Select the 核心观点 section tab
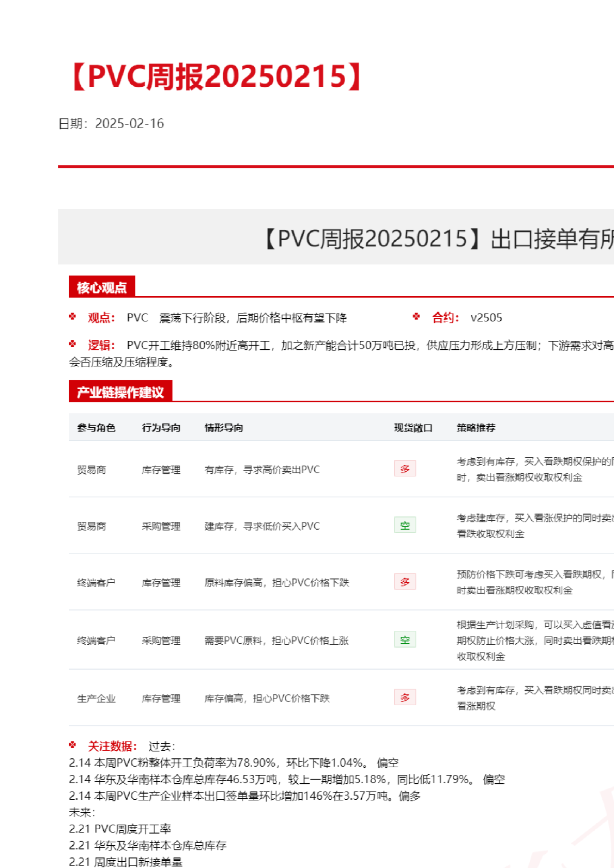This screenshot has height=868, width=614. coord(102,287)
